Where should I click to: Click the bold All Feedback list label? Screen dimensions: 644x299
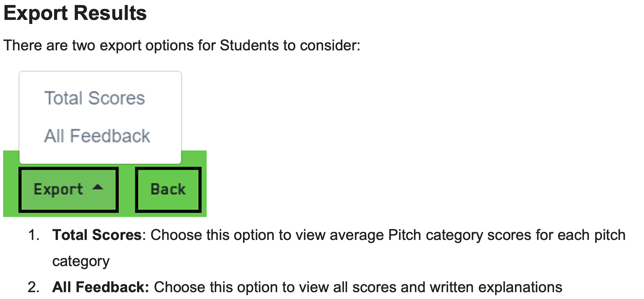click(101, 287)
